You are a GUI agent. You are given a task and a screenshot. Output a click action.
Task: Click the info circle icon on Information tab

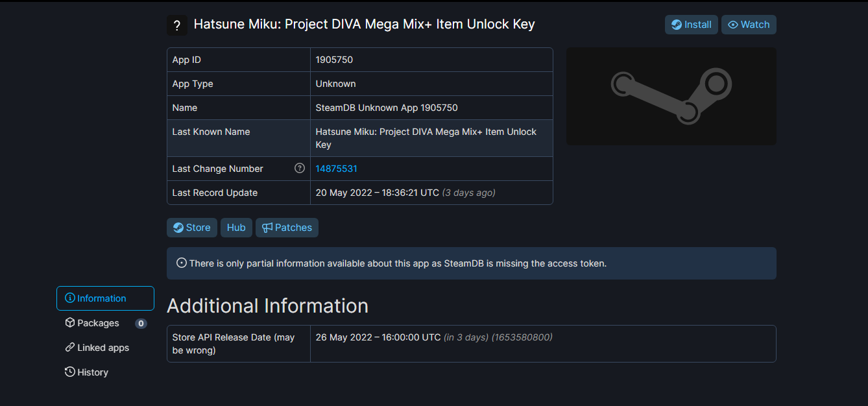click(x=70, y=298)
